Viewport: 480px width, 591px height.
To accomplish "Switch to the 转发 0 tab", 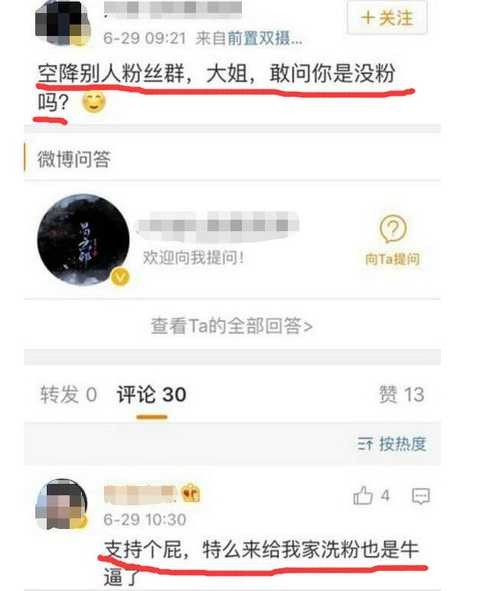I will pyautogui.click(x=69, y=395).
